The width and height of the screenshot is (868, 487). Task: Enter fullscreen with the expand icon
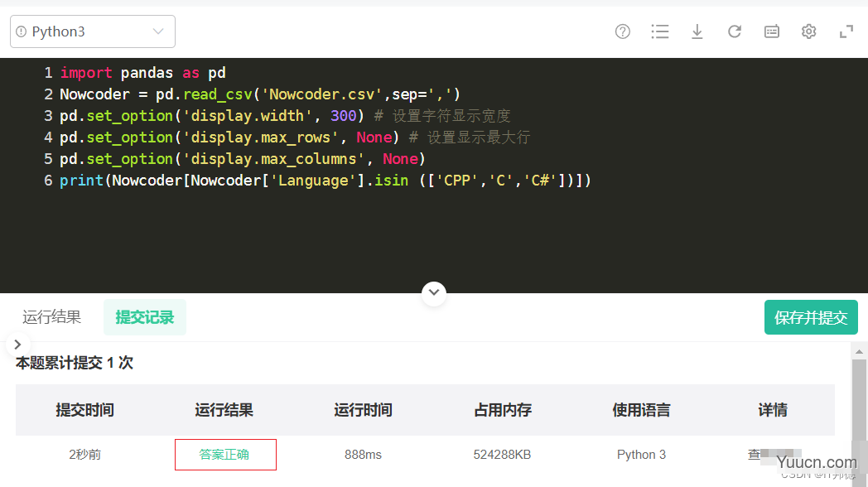coord(846,31)
